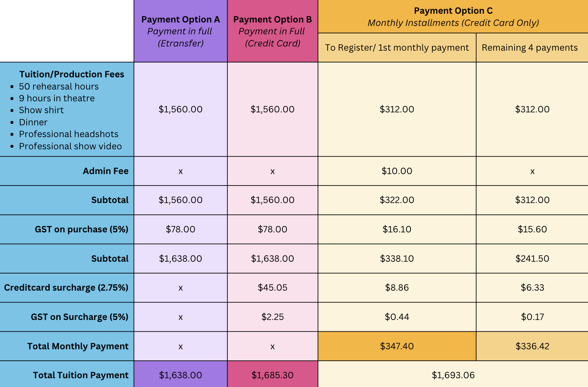Click the Payment Option C header
Screen dimensions: 588x387
(x=453, y=17)
